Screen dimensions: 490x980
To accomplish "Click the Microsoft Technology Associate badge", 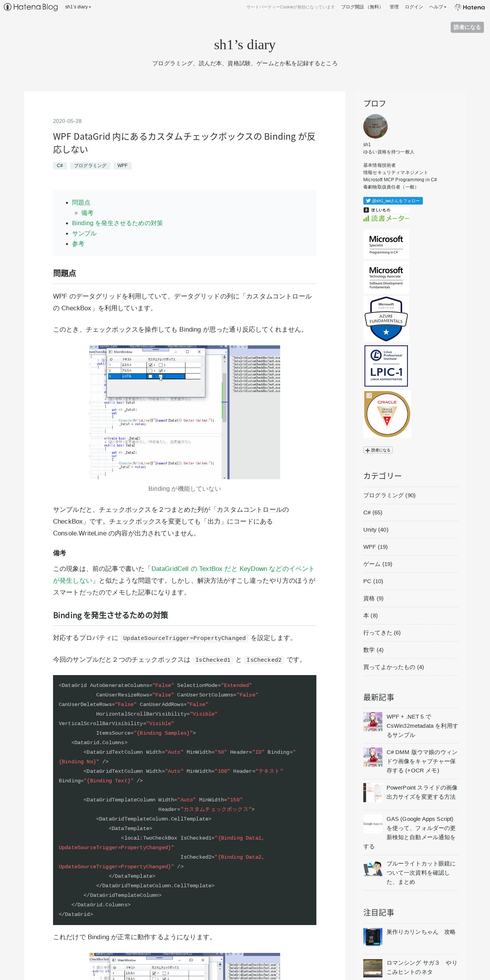I will pyautogui.click(x=386, y=277).
